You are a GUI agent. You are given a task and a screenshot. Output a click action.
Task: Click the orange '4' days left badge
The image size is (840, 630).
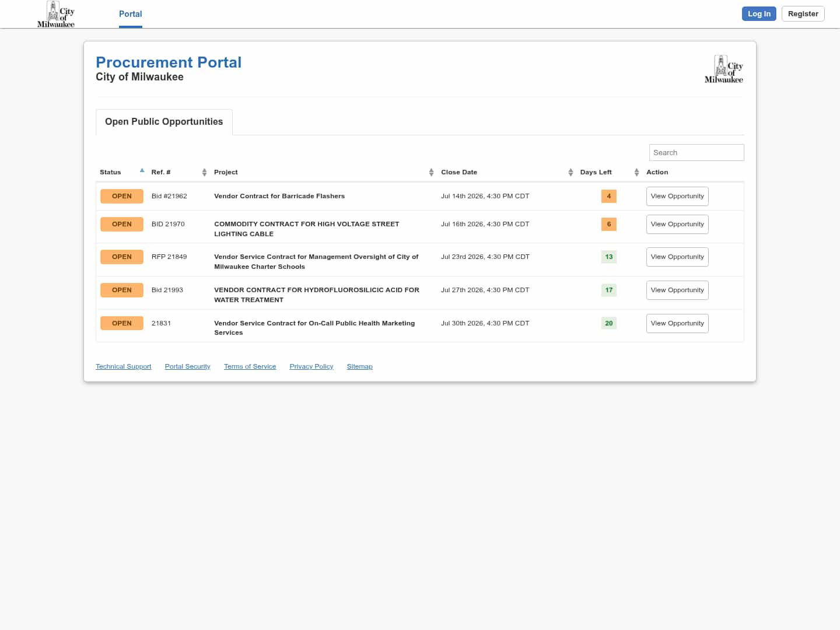pyautogui.click(x=609, y=197)
